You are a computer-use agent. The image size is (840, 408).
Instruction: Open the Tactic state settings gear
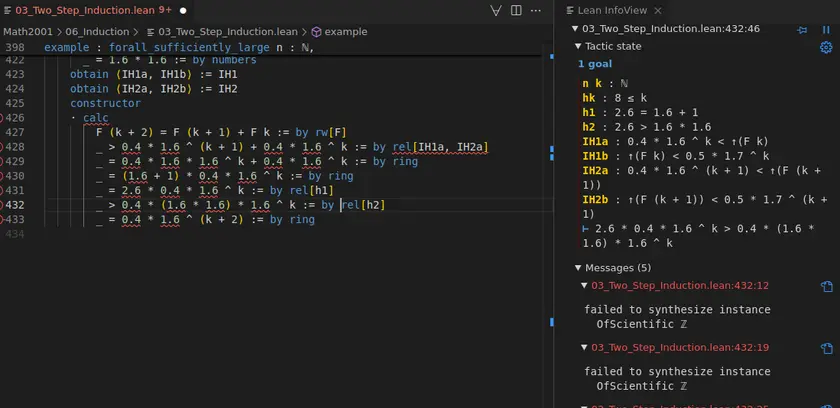[826, 47]
